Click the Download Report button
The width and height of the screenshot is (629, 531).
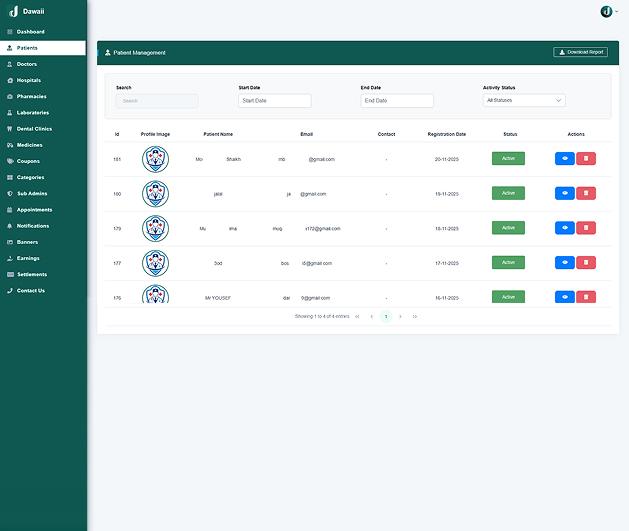[x=580, y=52]
